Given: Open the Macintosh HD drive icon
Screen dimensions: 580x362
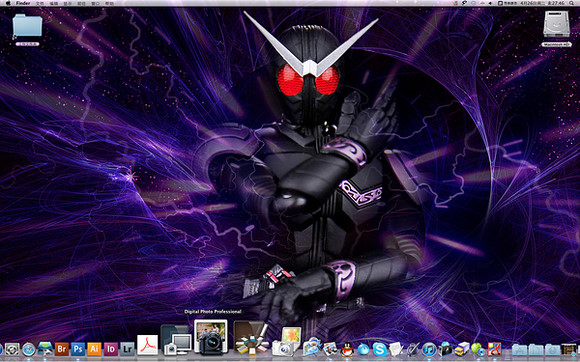Looking at the screenshot, I should 556,24.
